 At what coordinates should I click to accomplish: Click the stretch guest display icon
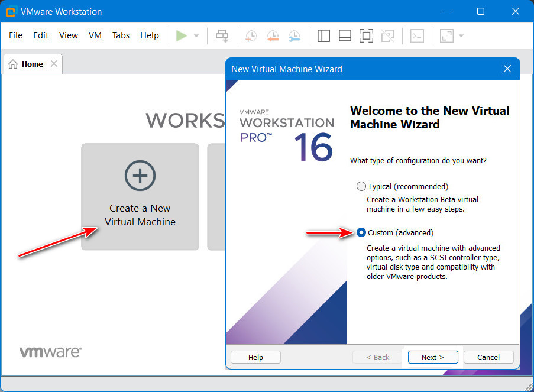tap(447, 35)
